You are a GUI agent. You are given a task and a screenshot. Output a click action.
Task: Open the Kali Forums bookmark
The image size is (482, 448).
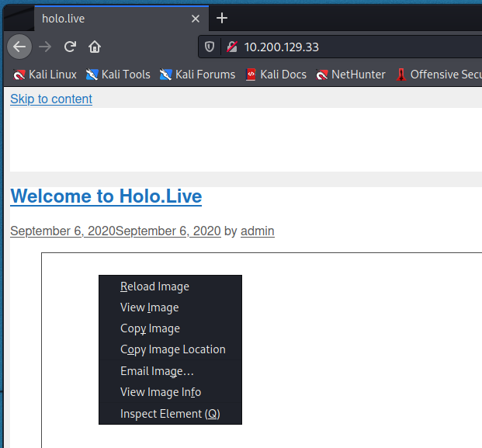197,75
